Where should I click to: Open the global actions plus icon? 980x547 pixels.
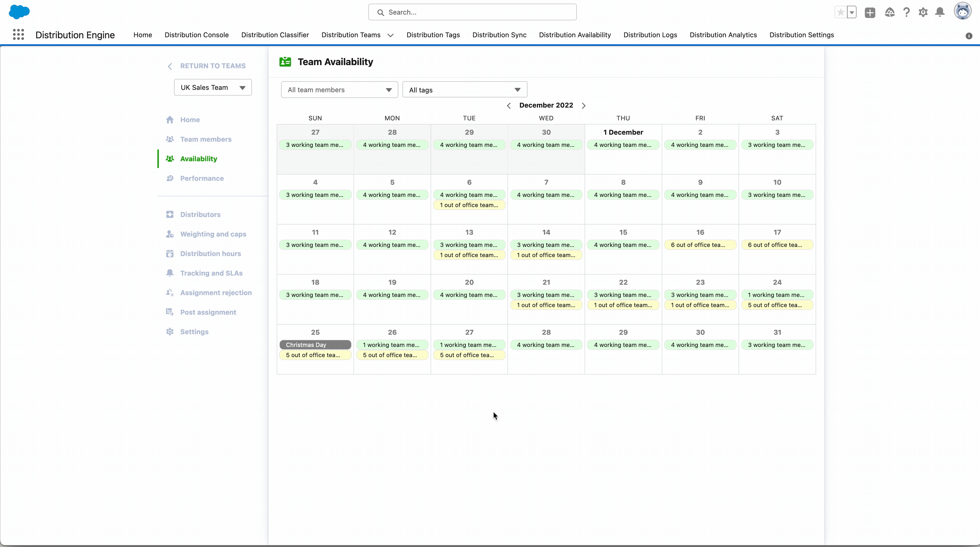coord(870,12)
